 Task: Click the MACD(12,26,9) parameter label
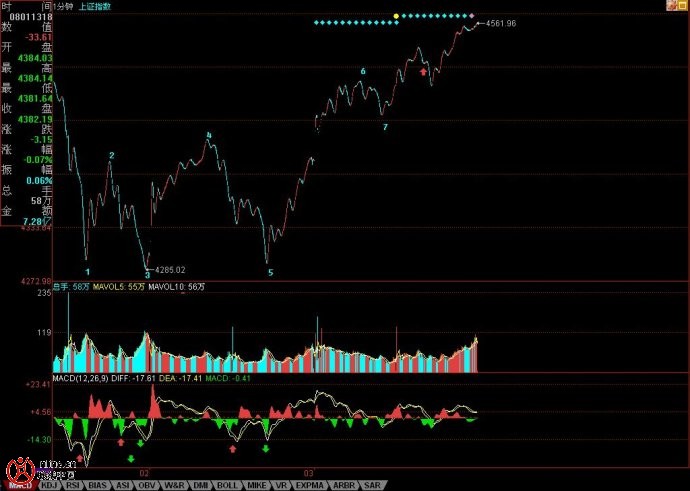coord(80,378)
